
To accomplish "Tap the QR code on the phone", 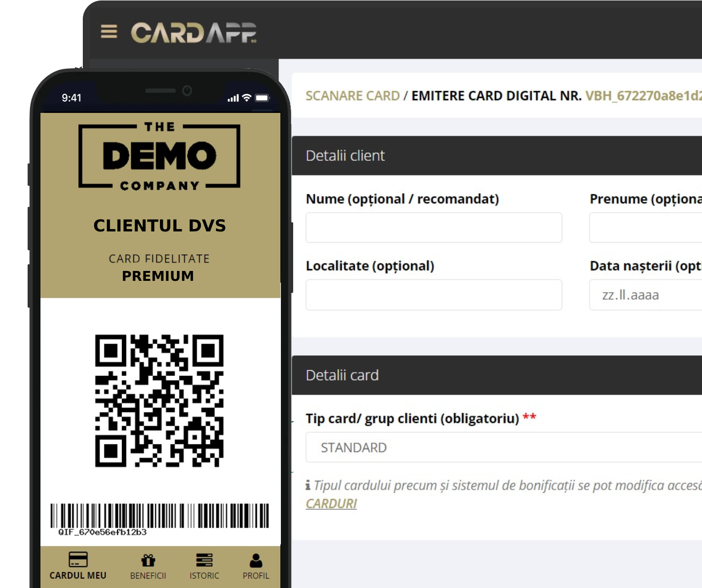I will click(x=160, y=400).
